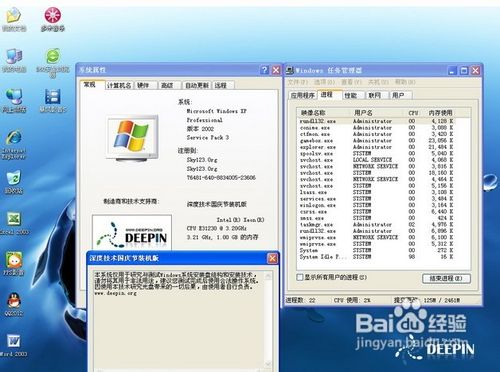The height and width of the screenshot is (372, 500).
Task: Select the explorer.exe process row
Action: click(376, 147)
